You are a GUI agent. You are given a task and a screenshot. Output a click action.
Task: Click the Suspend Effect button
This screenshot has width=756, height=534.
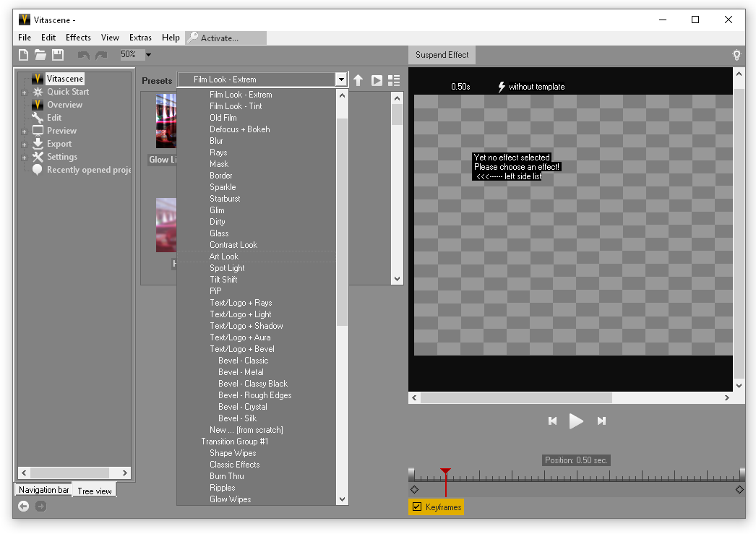coord(442,55)
